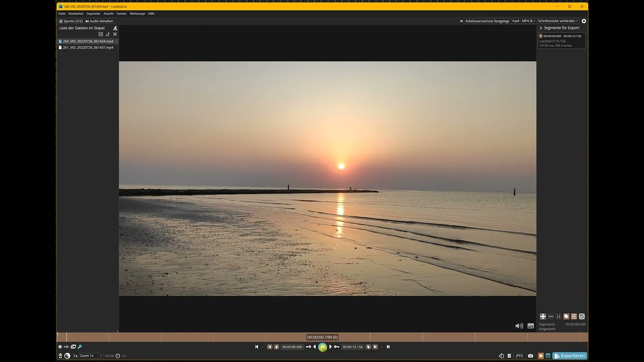This screenshot has width=644, height=362.
Task: Open the Datei menu
Action: 62,14
